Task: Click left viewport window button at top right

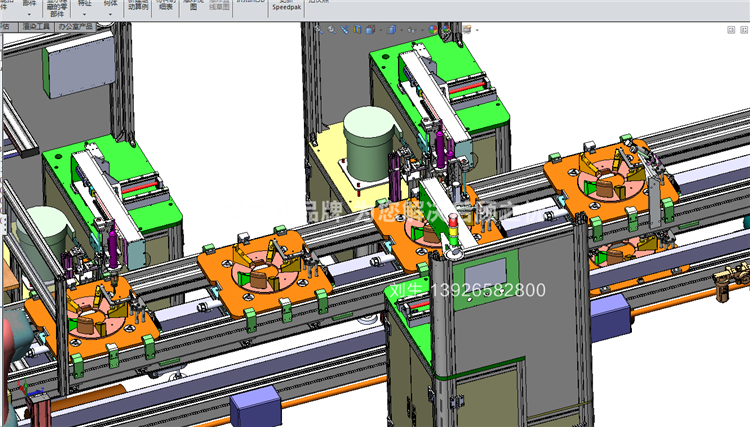Action: (x=731, y=30)
